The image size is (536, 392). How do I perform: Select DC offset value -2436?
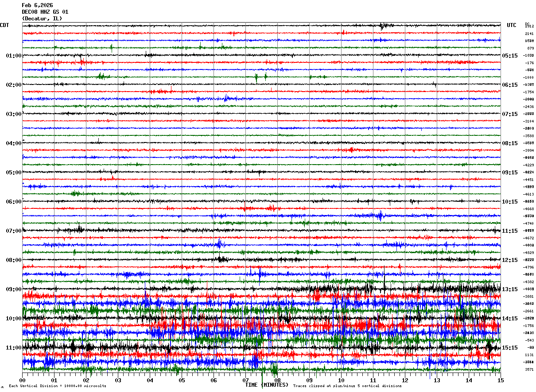click(528, 107)
